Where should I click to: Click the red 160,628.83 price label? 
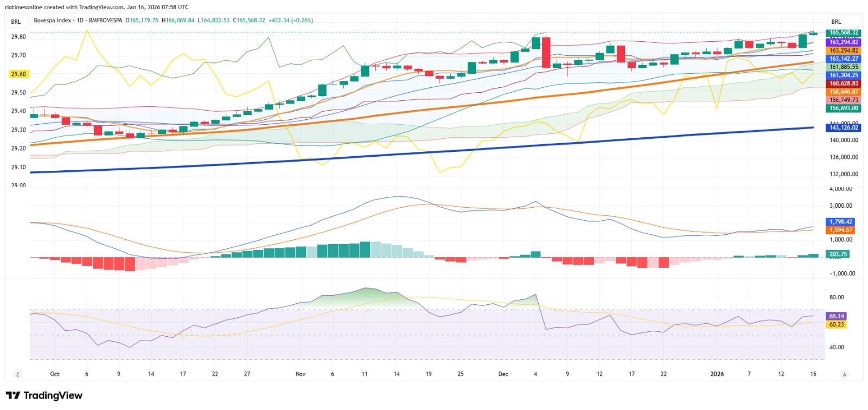click(844, 84)
